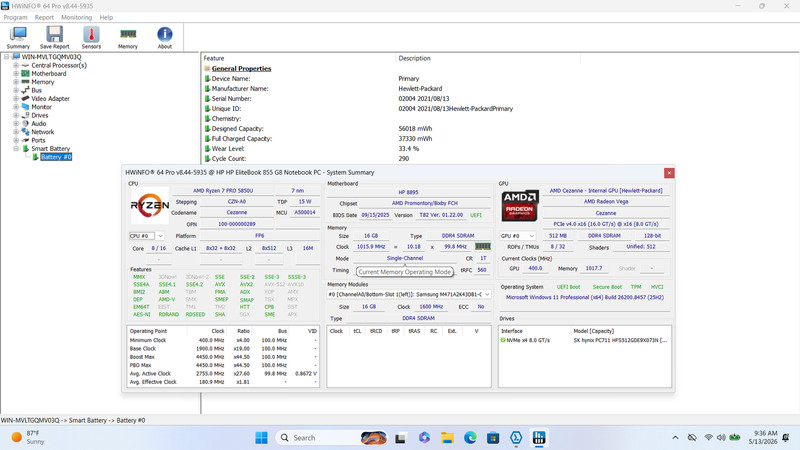The width and height of the screenshot is (800, 450).
Task: Click the Full Charged Capacity 37330 mWh
Action: pyautogui.click(x=415, y=139)
